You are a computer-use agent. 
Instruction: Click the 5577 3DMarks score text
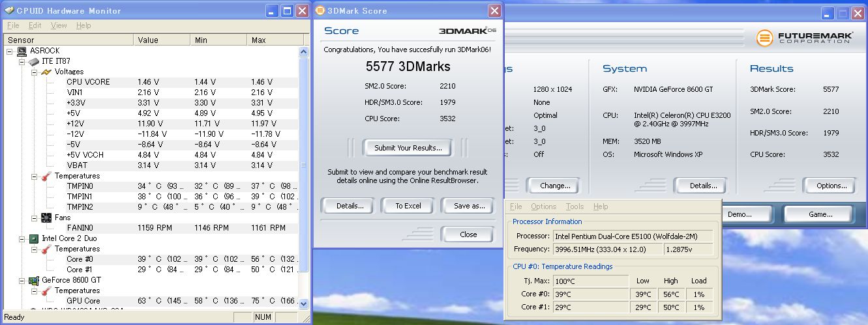408,66
